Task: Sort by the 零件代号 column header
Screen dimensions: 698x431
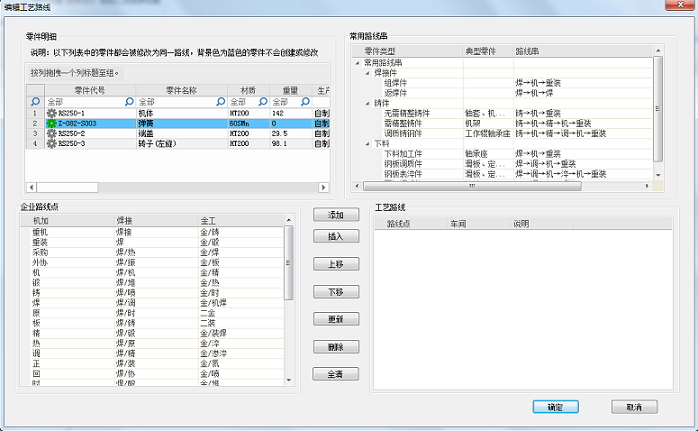Action: 90,90
